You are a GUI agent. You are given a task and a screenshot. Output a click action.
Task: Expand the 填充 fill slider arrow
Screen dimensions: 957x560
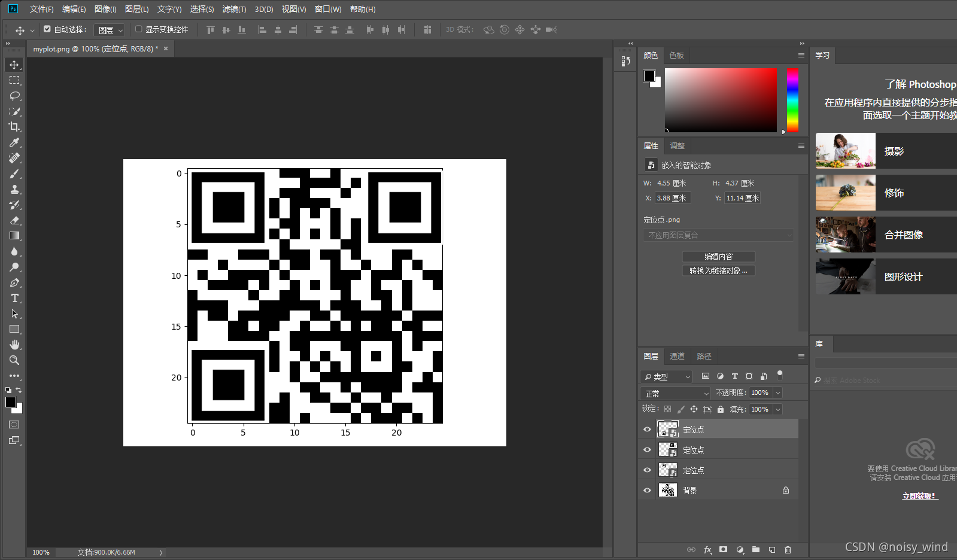[778, 410]
